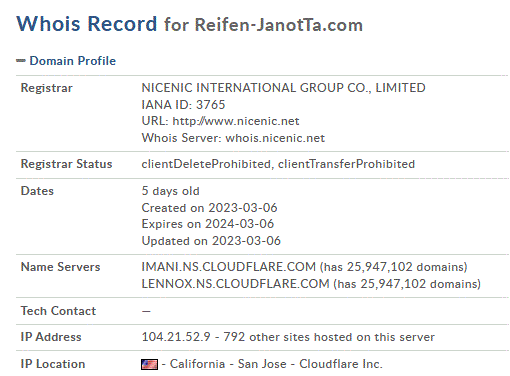Select 'Created on 2023-03-06' line
The image size is (510, 376).
[x=209, y=208]
